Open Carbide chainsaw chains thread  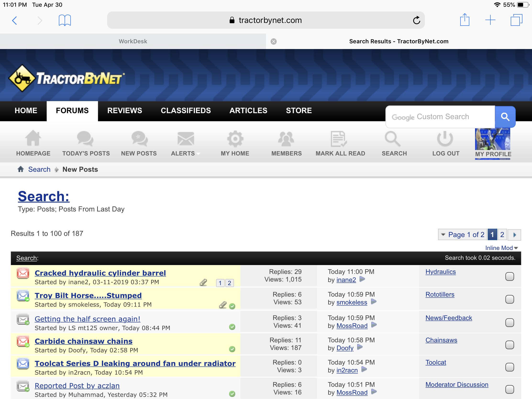pyautogui.click(x=83, y=341)
